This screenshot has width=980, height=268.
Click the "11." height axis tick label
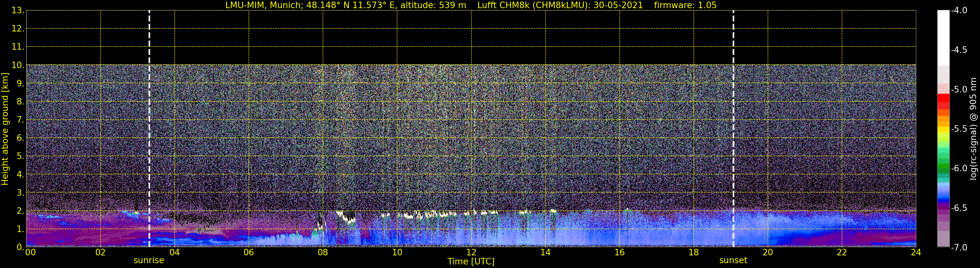coord(18,47)
